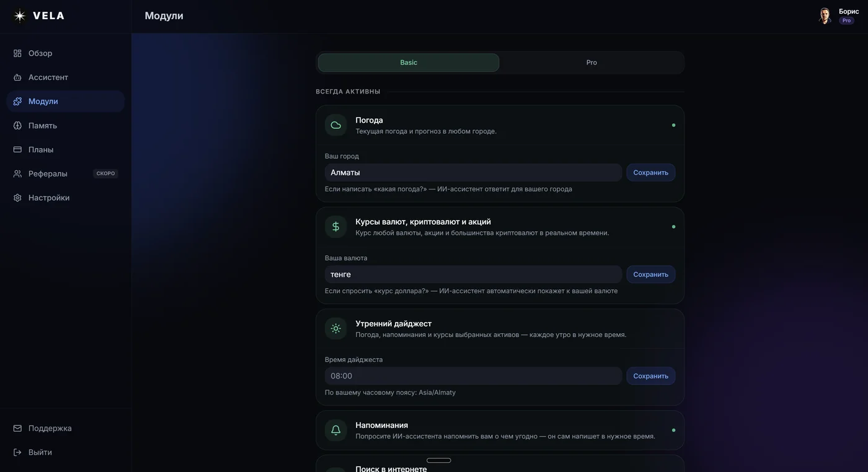Switch to the Basic tab
Image resolution: width=868 pixels, height=472 pixels.
(409, 63)
